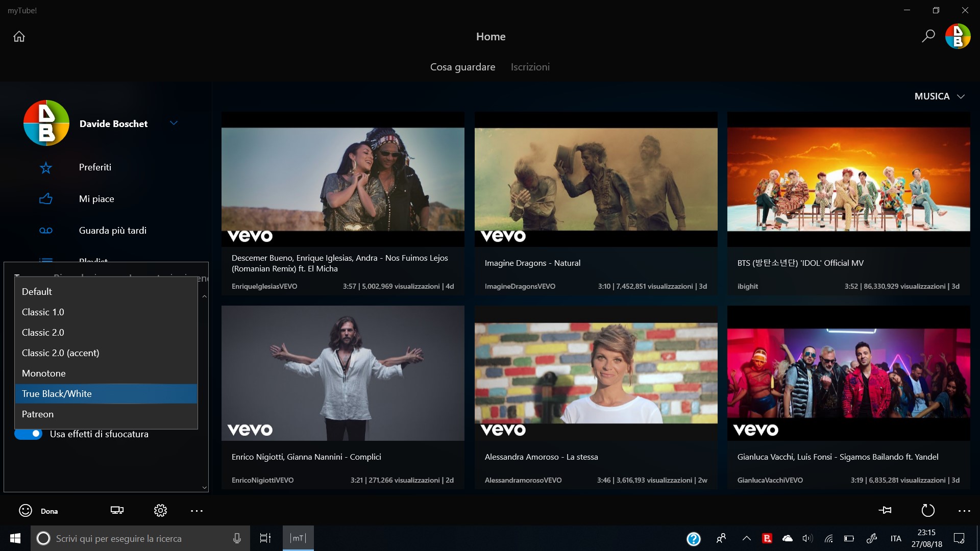Open Guarda più tardi in the sidebar
This screenshot has width=980, height=551.
coord(113,231)
